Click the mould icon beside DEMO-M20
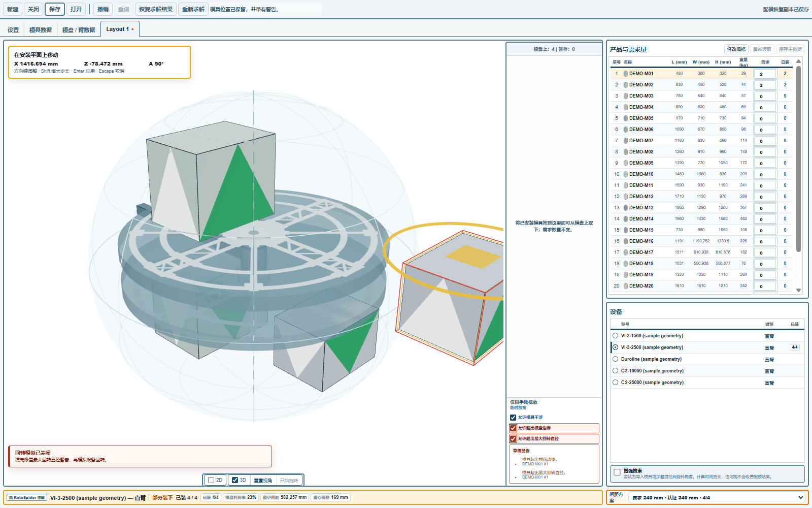812x508 pixels. [626, 286]
